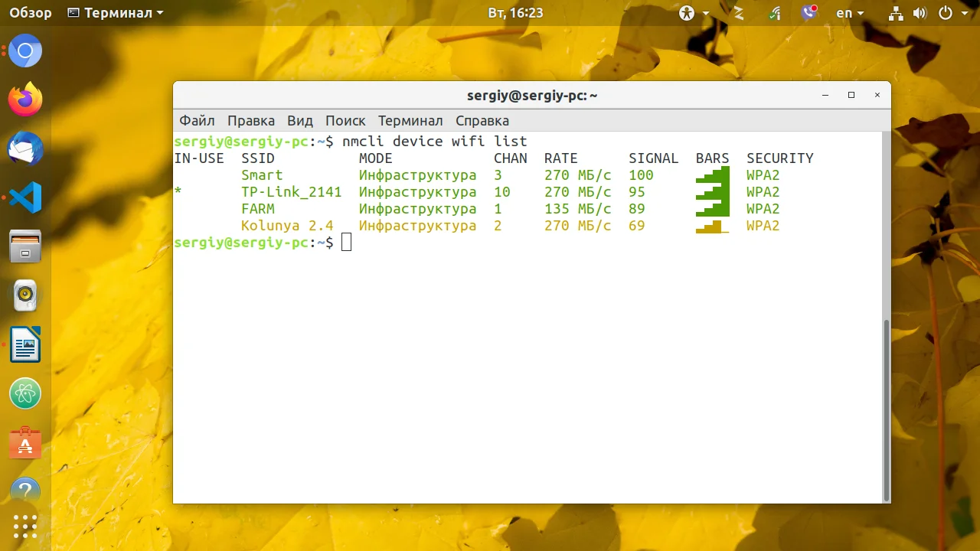Click the Z-shaped tray indicator icon

[x=739, y=13]
